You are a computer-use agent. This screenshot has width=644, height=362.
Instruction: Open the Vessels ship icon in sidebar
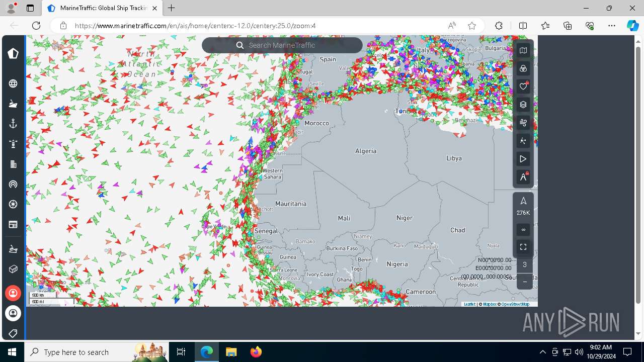point(13,104)
